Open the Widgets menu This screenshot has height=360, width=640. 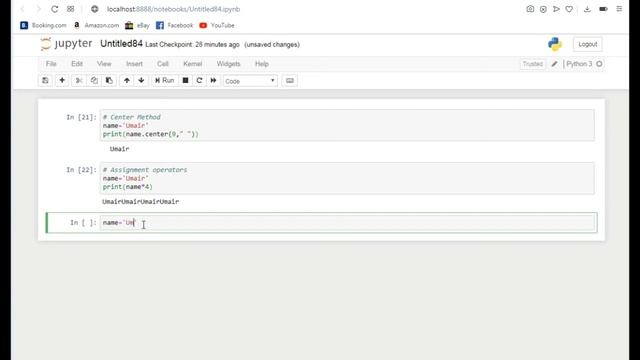point(228,64)
